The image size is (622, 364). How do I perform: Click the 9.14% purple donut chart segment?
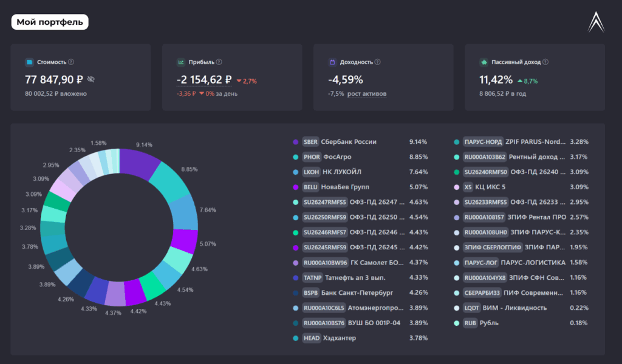(139, 163)
